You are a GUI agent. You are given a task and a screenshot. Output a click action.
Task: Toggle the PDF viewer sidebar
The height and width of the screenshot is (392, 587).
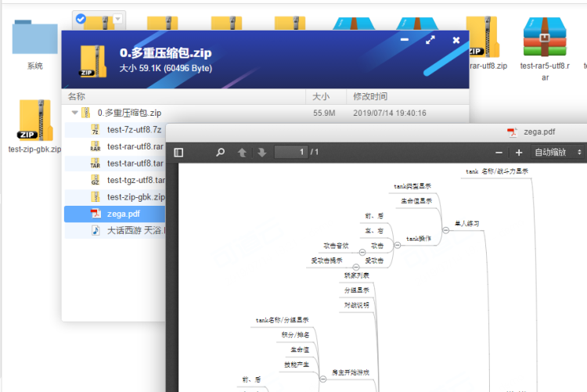pos(178,152)
